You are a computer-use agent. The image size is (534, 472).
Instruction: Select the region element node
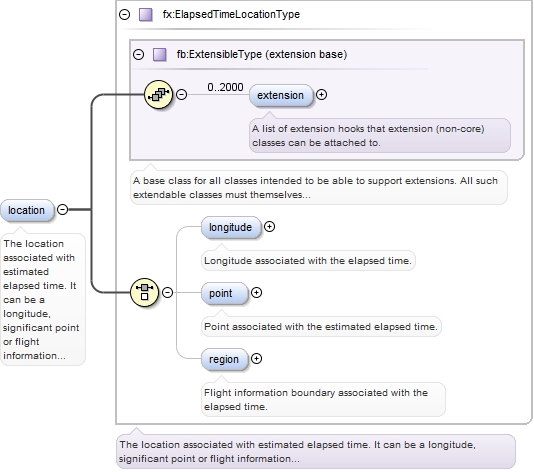click(x=224, y=359)
